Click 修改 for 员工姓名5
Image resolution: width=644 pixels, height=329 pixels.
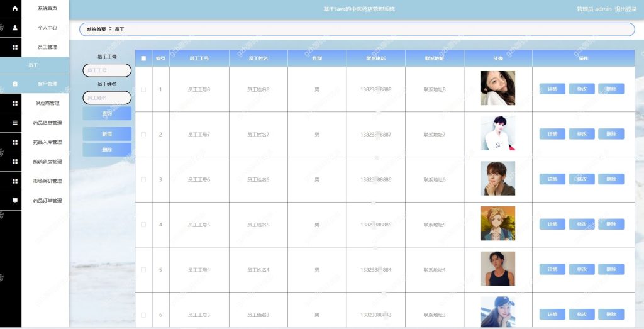pyautogui.click(x=582, y=225)
